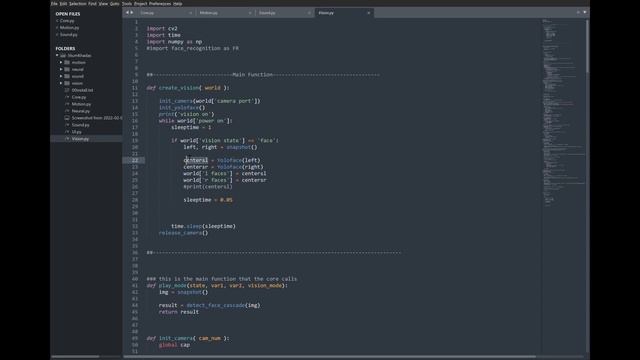This screenshot has width=640, height=360.
Task: Select Vision.py in the folder tree
Action: coord(80,139)
